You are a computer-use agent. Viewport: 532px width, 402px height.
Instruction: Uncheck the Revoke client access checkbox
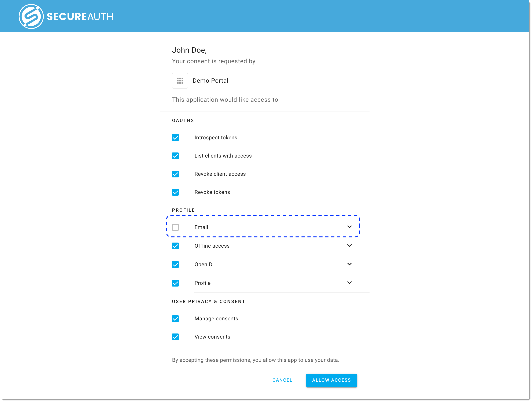pyautogui.click(x=175, y=174)
